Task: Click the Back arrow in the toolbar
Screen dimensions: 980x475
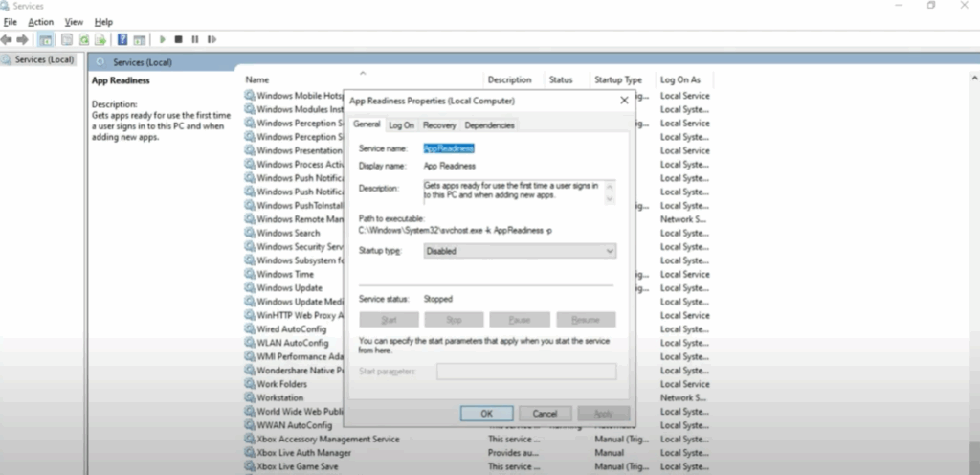Action: [7, 39]
